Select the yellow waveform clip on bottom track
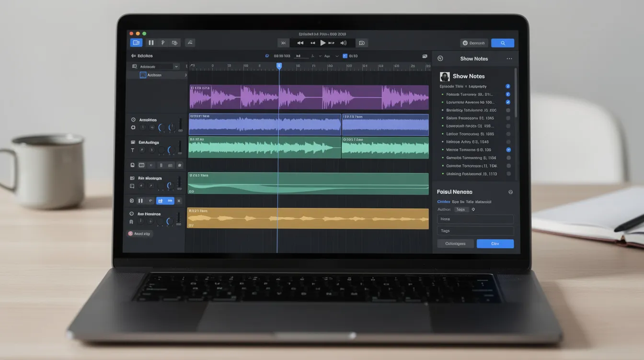Screen dimensions: 644x360 (x=308, y=218)
